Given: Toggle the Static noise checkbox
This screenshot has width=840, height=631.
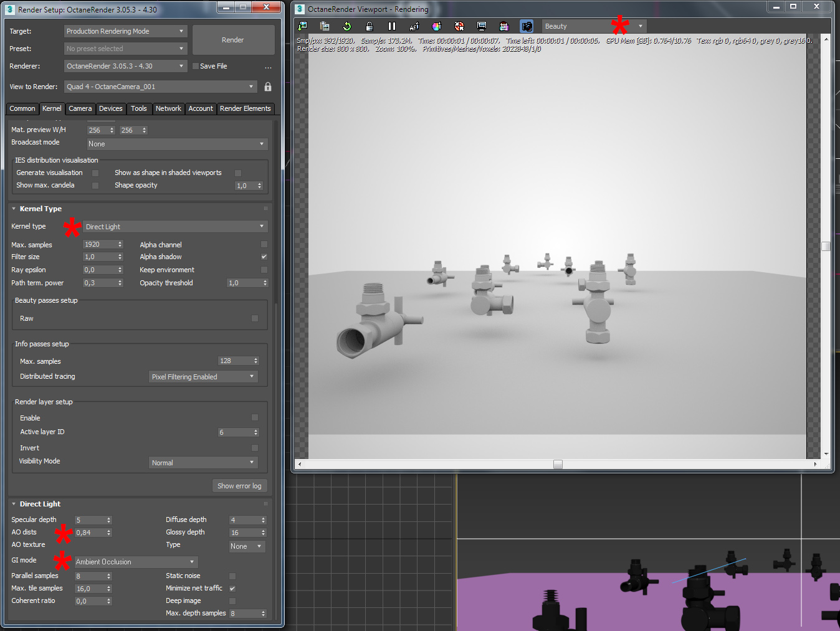Looking at the screenshot, I should point(232,576).
